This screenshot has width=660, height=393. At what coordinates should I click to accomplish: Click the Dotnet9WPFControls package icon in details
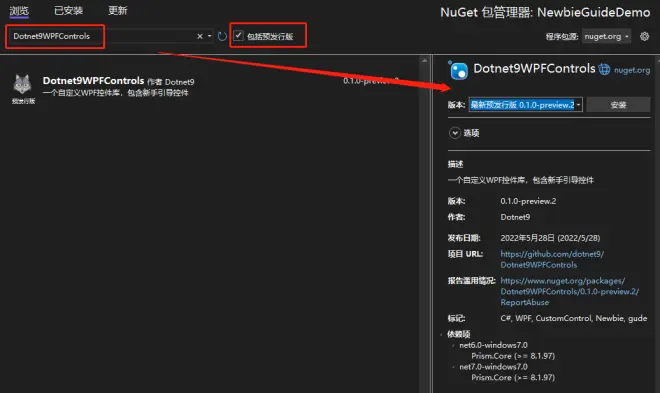click(x=458, y=70)
